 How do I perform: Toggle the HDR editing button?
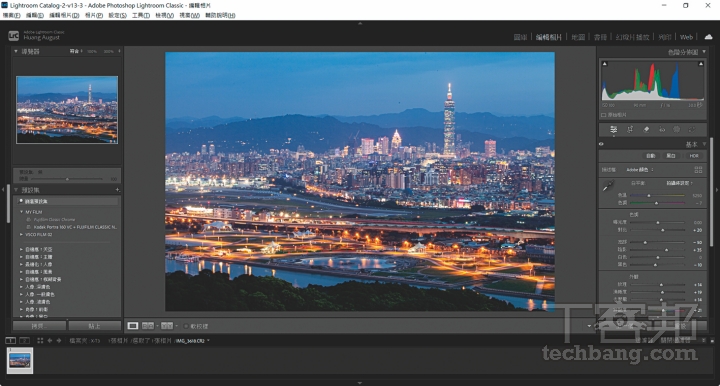tap(694, 156)
